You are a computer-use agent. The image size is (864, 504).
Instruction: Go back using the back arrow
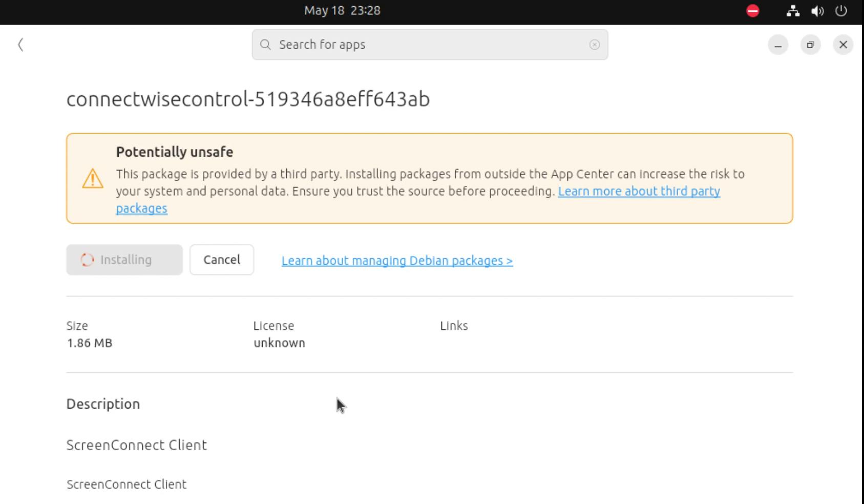(20, 45)
